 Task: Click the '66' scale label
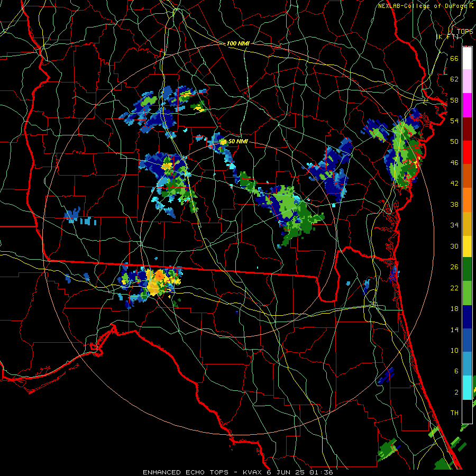(454, 58)
